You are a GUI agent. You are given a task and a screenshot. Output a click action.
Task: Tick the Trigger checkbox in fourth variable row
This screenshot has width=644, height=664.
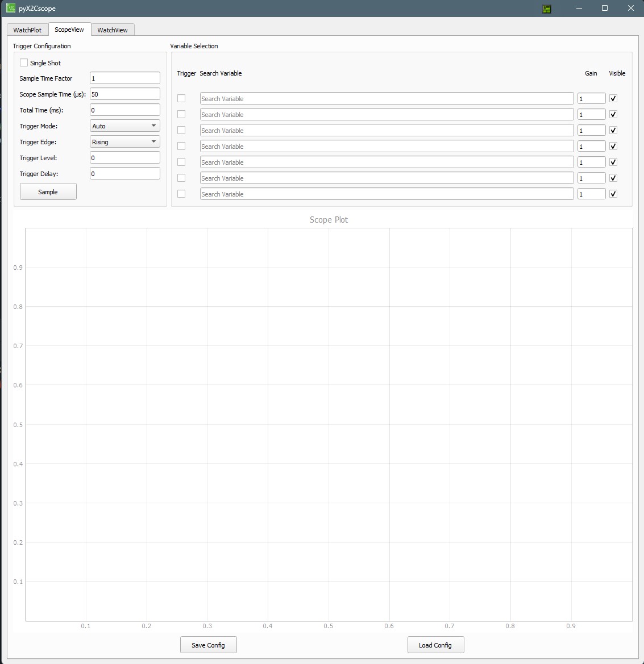(x=181, y=146)
